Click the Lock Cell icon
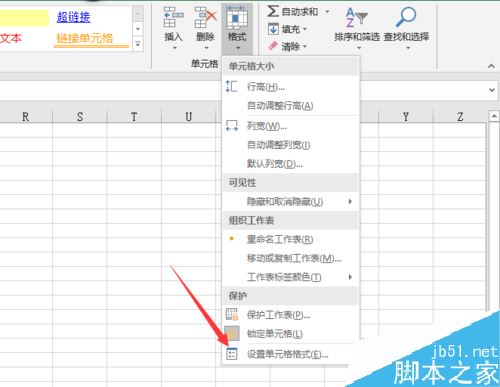500x387 pixels. [x=232, y=333]
